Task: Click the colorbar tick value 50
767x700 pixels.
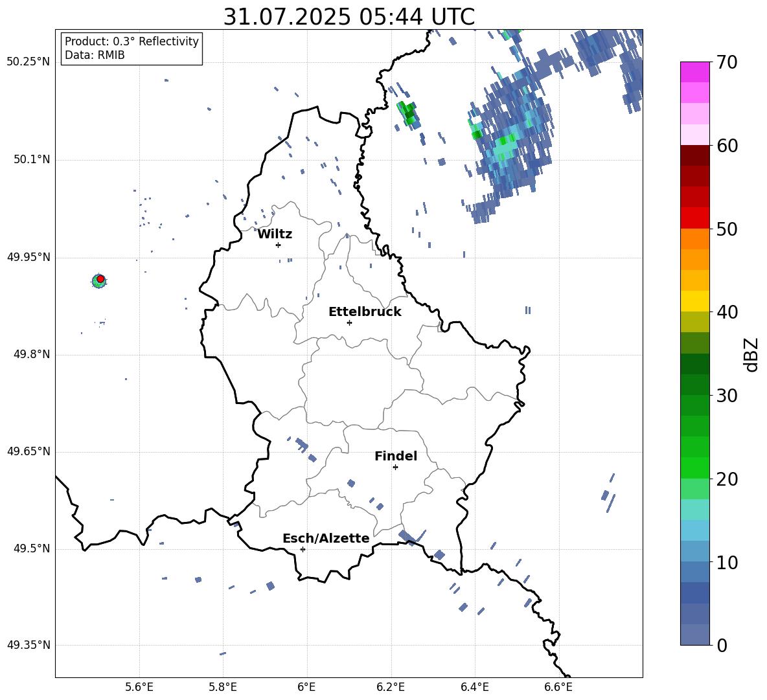Action: point(727,229)
